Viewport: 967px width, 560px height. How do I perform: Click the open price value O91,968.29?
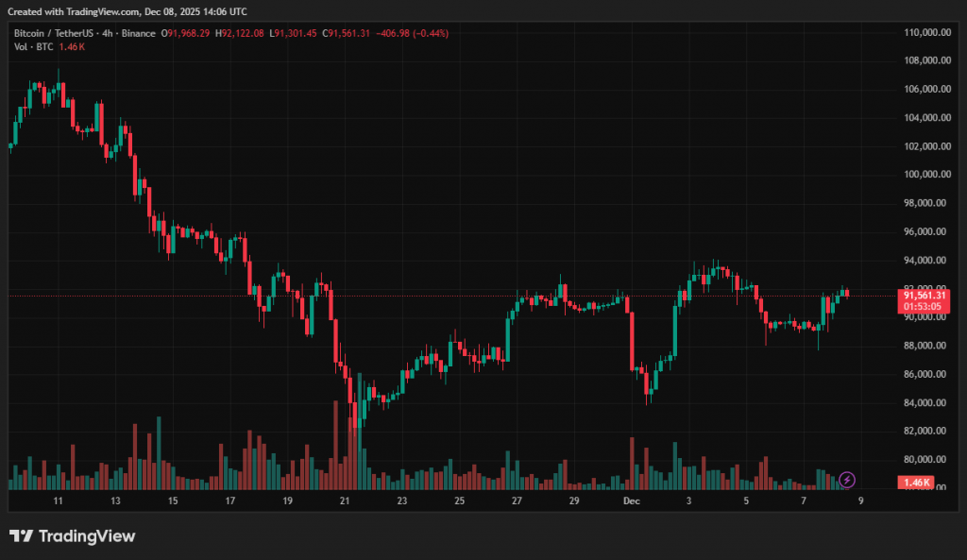pyautogui.click(x=187, y=33)
